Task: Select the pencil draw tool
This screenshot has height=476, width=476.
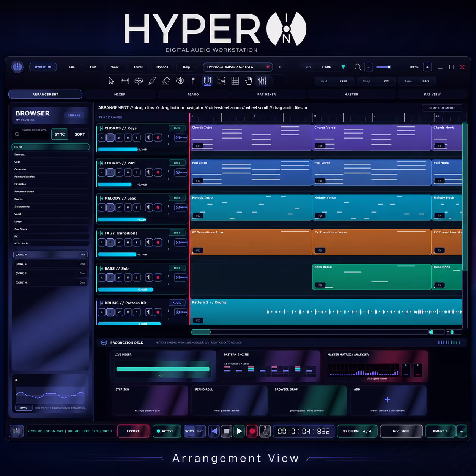Action: pos(152,80)
